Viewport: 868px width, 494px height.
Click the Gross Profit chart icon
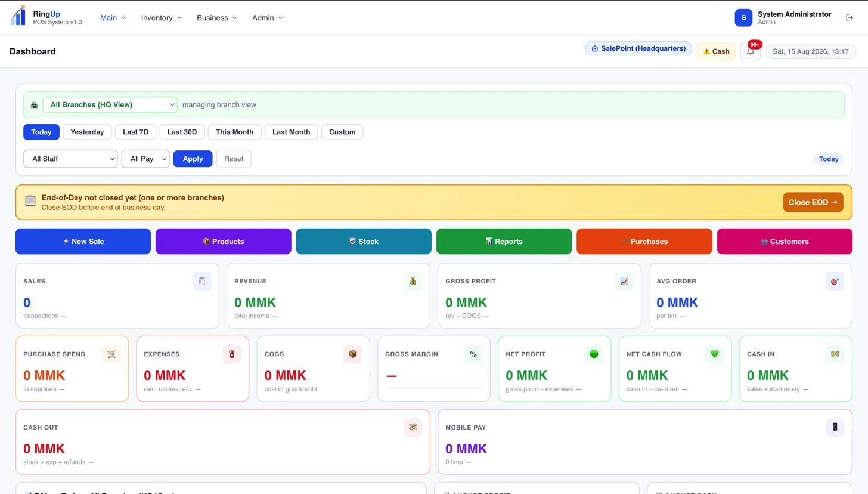(624, 282)
